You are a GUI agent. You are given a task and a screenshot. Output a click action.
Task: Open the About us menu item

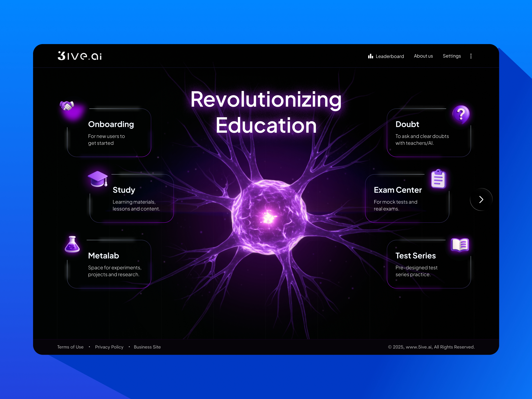(423, 56)
